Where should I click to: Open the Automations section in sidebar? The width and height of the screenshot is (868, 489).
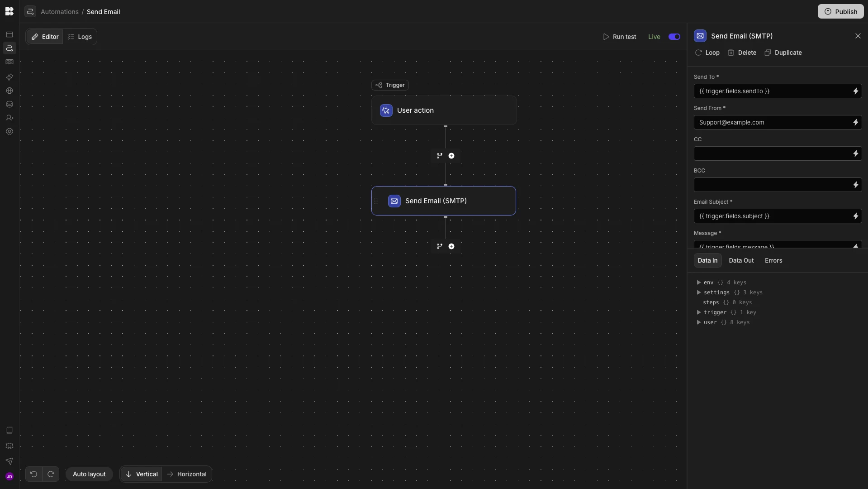click(9, 48)
